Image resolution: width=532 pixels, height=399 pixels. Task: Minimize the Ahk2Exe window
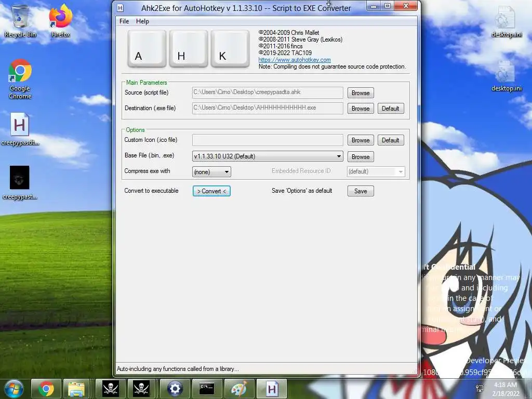click(374, 6)
